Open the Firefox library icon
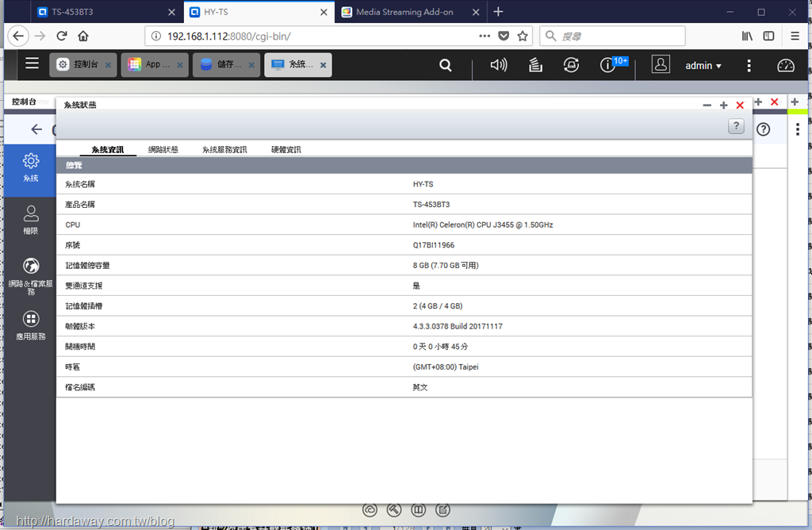This screenshot has width=812, height=530. 747,36
